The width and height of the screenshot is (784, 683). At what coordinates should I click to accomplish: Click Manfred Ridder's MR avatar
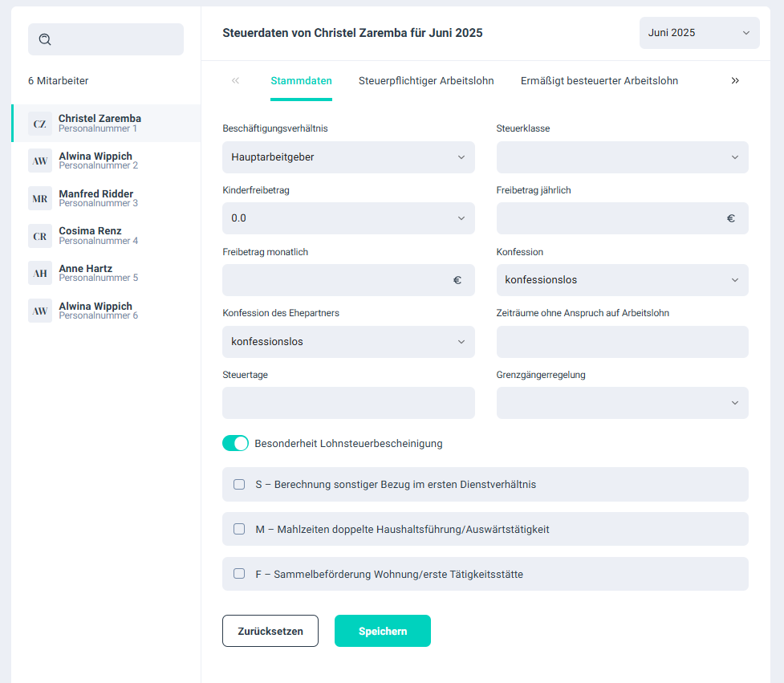tap(40, 198)
